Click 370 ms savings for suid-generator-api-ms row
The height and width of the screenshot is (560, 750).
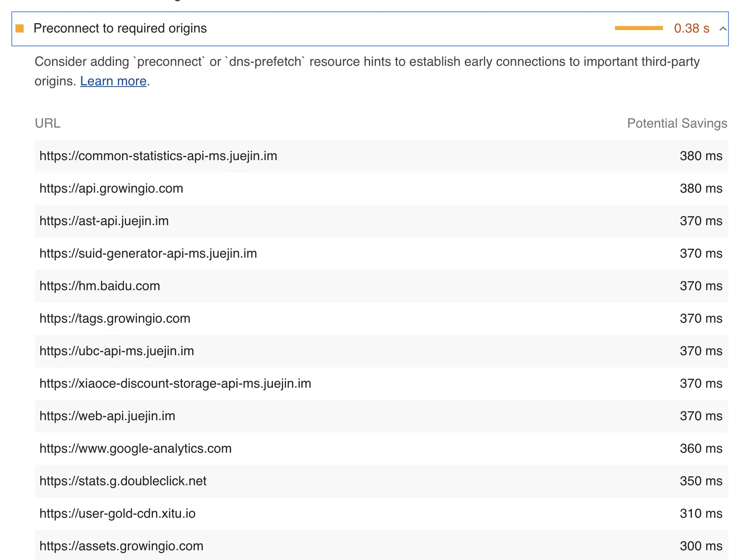701,254
